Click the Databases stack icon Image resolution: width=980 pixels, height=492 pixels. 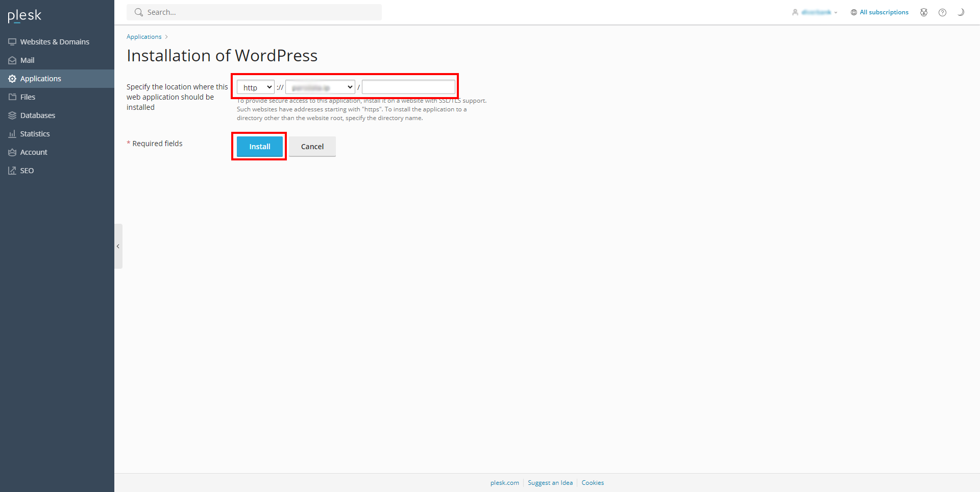(12, 115)
